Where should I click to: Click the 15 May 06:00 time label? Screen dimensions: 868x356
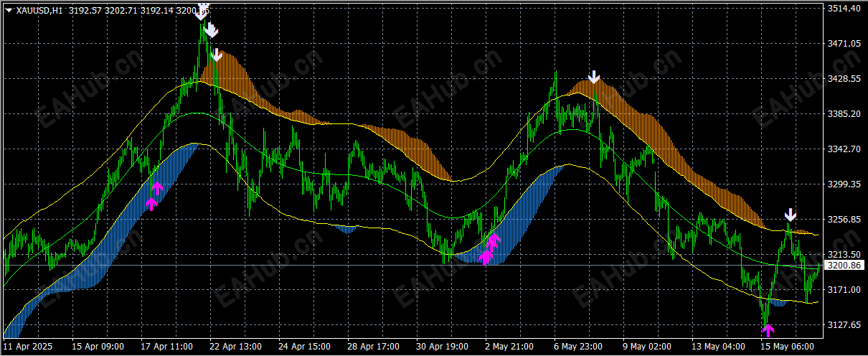(787, 347)
